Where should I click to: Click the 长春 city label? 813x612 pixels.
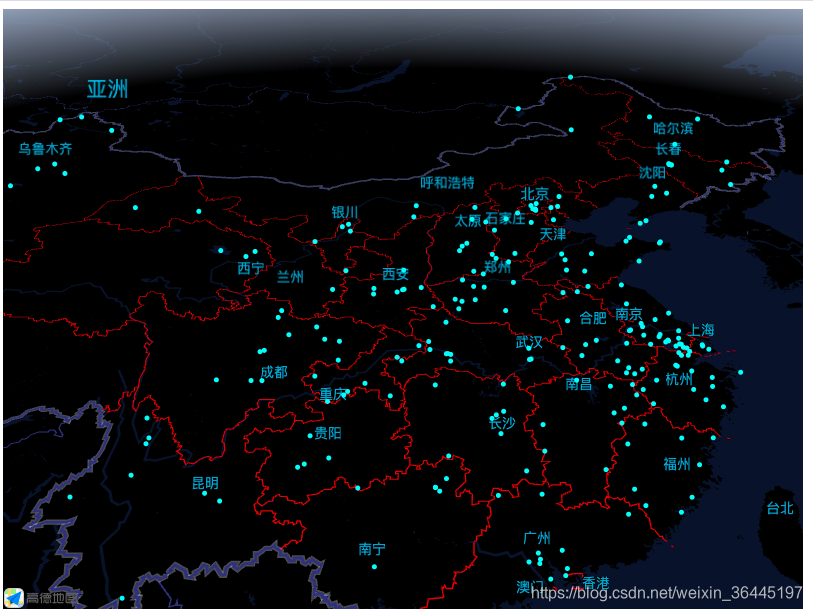click(668, 149)
